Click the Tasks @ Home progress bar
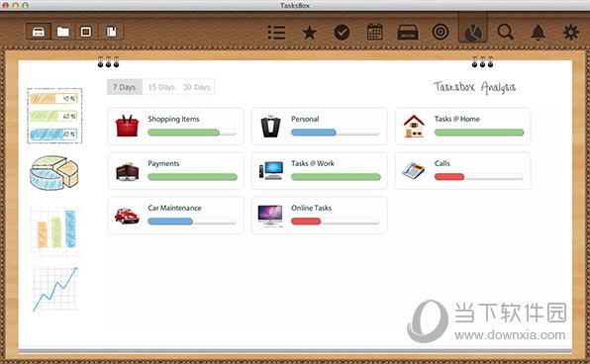Image resolution: width=590 pixels, height=364 pixels. point(478,133)
